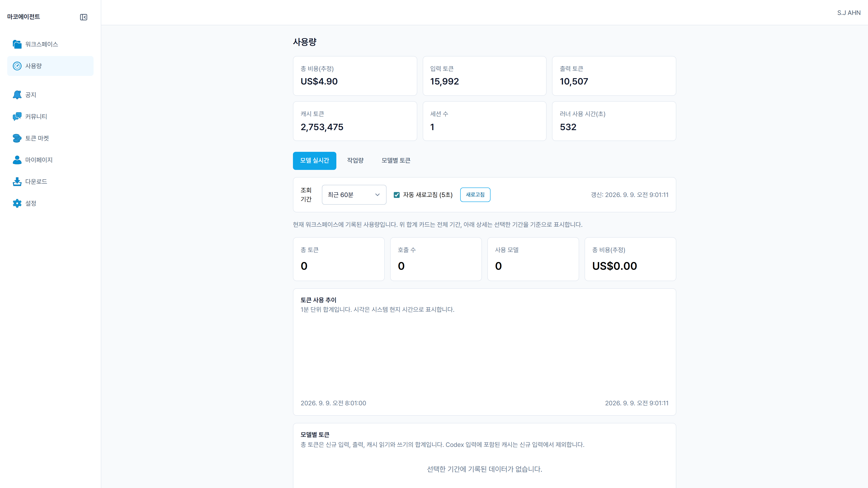The width and height of the screenshot is (868, 488).
Task: Click the 공지 bell icon
Action: 17,95
